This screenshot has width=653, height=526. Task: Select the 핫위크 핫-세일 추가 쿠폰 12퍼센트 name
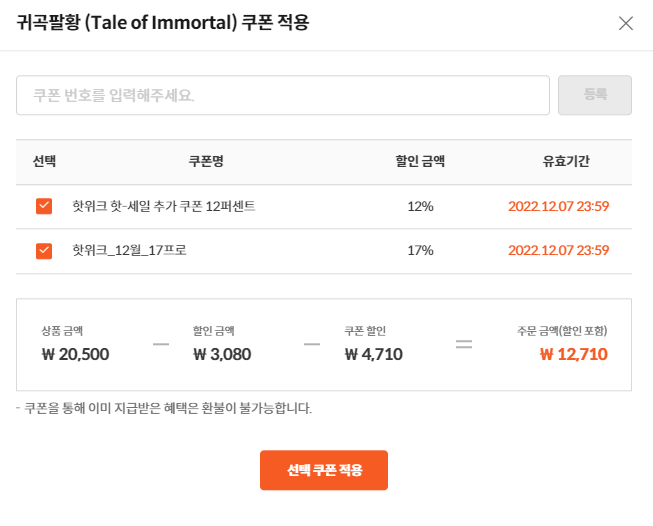coord(164,206)
